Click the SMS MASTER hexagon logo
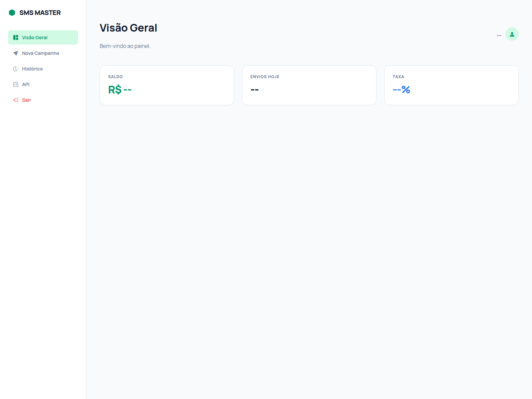 [x=13, y=12]
